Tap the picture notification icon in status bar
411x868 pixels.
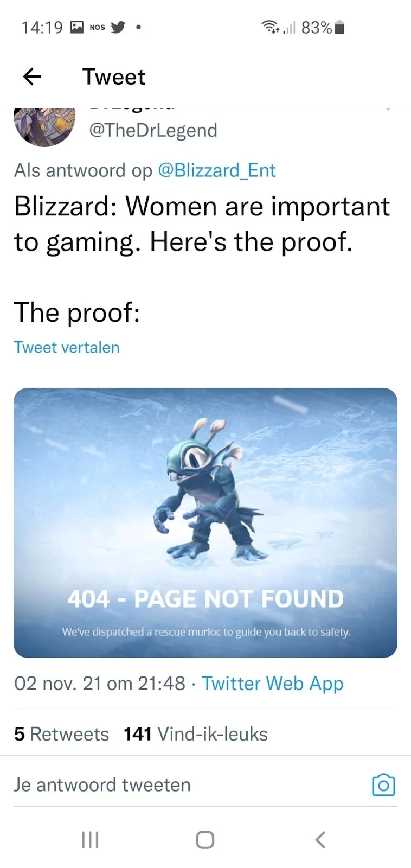pyautogui.click(x=78, y=27)
